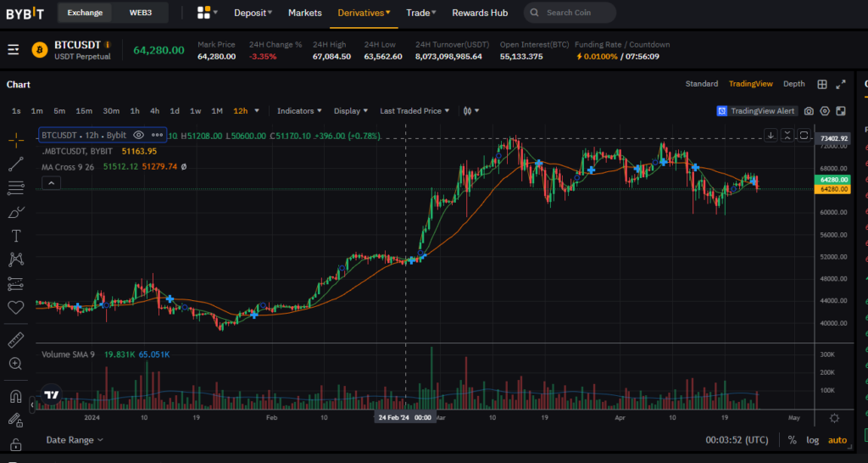Viewport: 868px width, 463px height.
Task: Take a chart snapshot with the camera icon
Action: pos(809,111)
